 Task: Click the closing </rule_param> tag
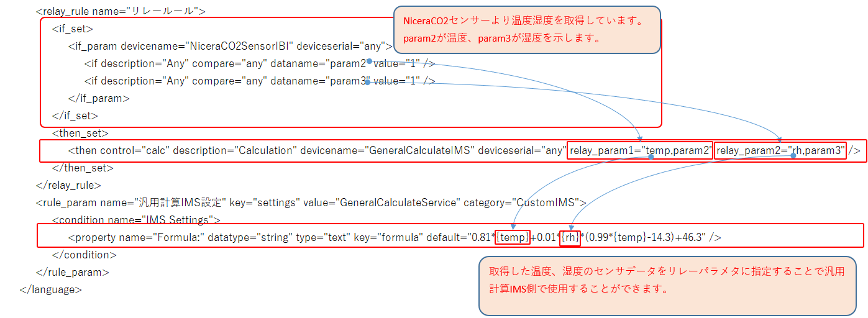pos(73,271)
